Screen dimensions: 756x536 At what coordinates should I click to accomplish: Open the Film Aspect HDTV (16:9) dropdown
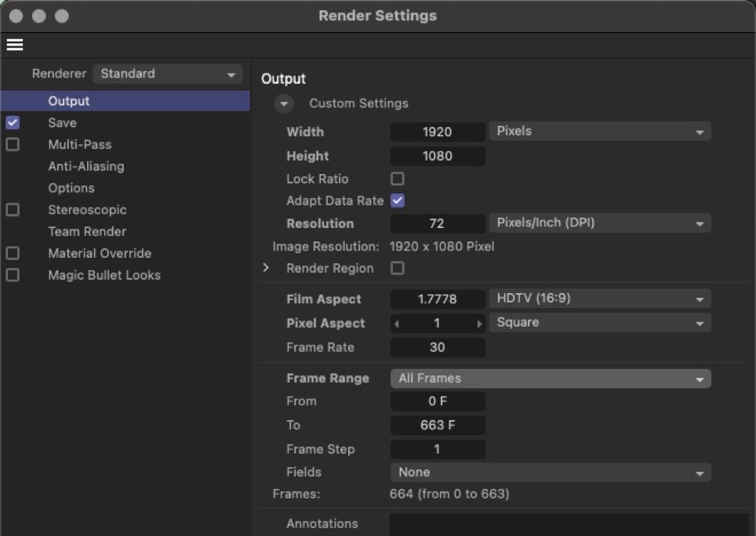point(599,299)
